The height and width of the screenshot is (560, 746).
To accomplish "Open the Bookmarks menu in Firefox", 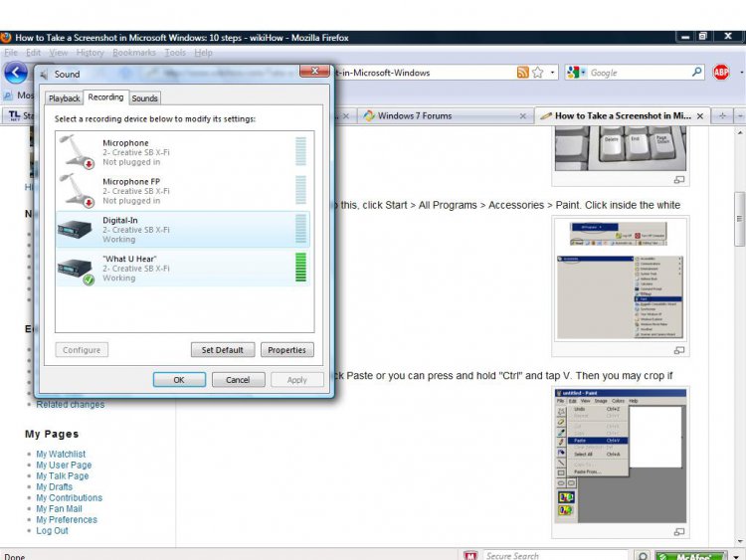I will 134,53.
